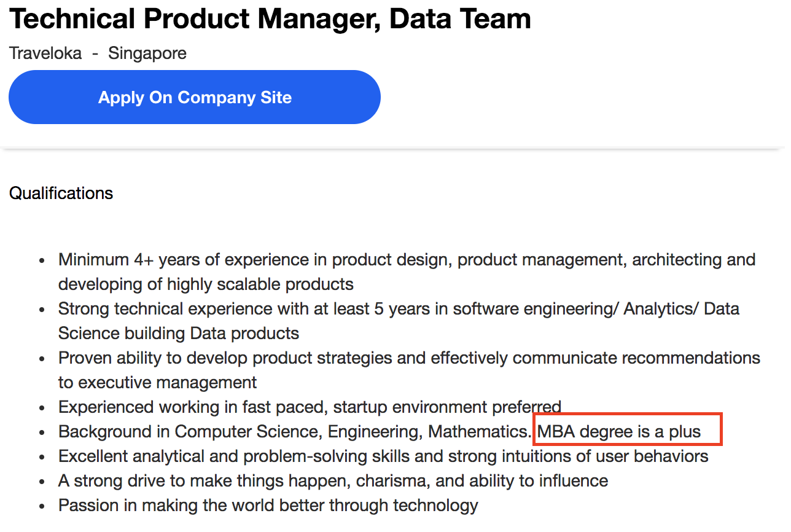The height and width of the screenshot is (532, 791).
Task: Click the Excellent analytical and problem-solving skills line
Action: pyautogui.click(x=383, y=456)
